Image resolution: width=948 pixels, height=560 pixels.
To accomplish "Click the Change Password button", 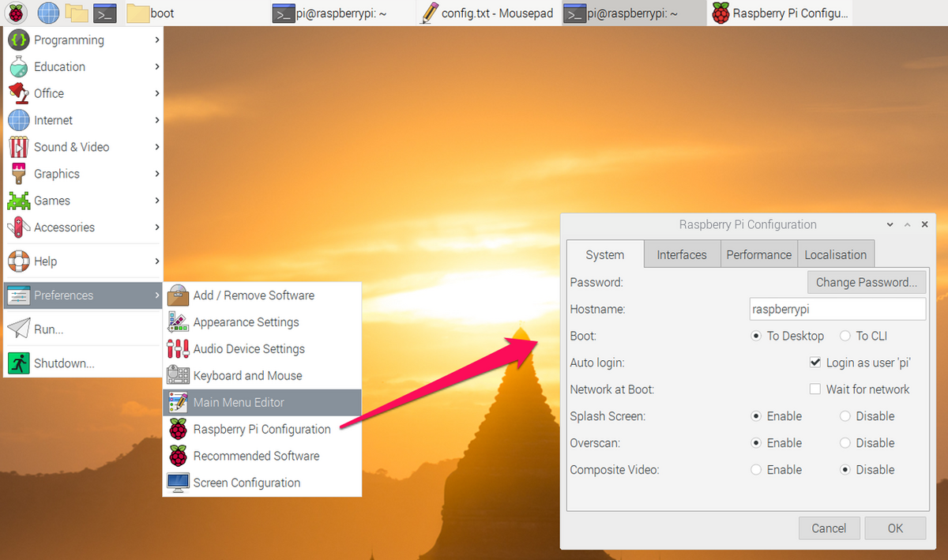I will [866, 282].
